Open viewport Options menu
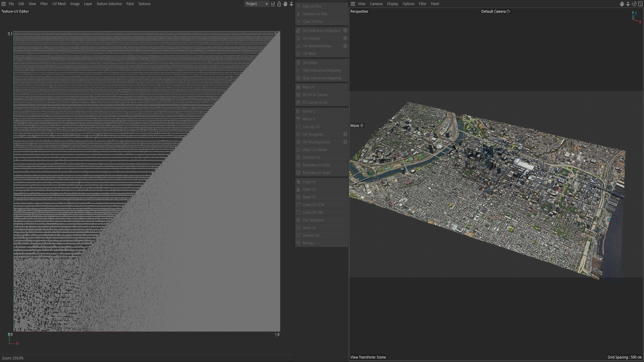Viewport: 644px width, 362px height. [408, 4]
